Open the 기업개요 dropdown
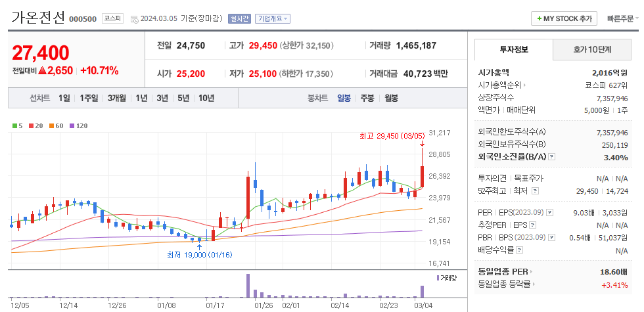This screenshot has width=644, height=312. pyautogui.click(x=273, y=18)
